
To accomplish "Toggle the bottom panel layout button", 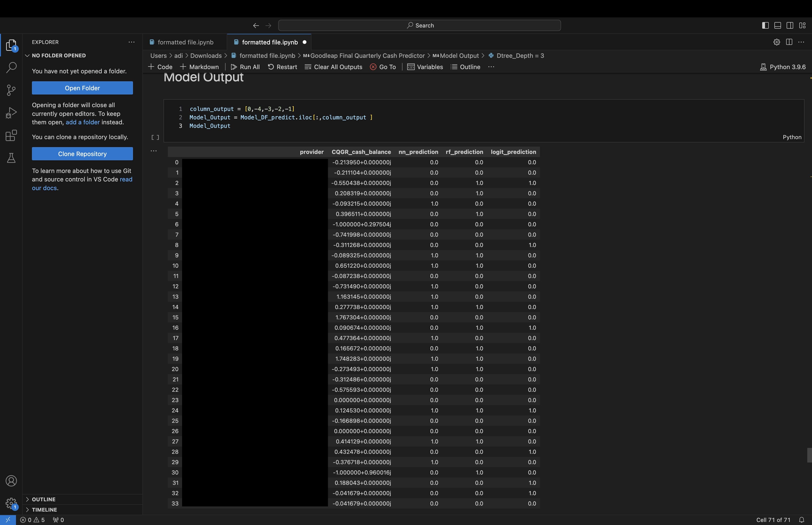I will (778, 26).
